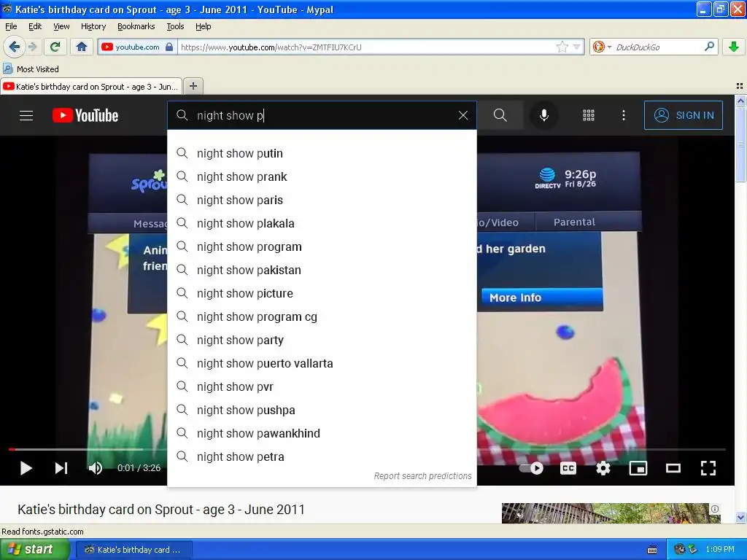Image resolution: width=747 pixels, height=560 pixels.
Task: Open the on-screen keyboard tray icon
Action: [x=652, y=550]
